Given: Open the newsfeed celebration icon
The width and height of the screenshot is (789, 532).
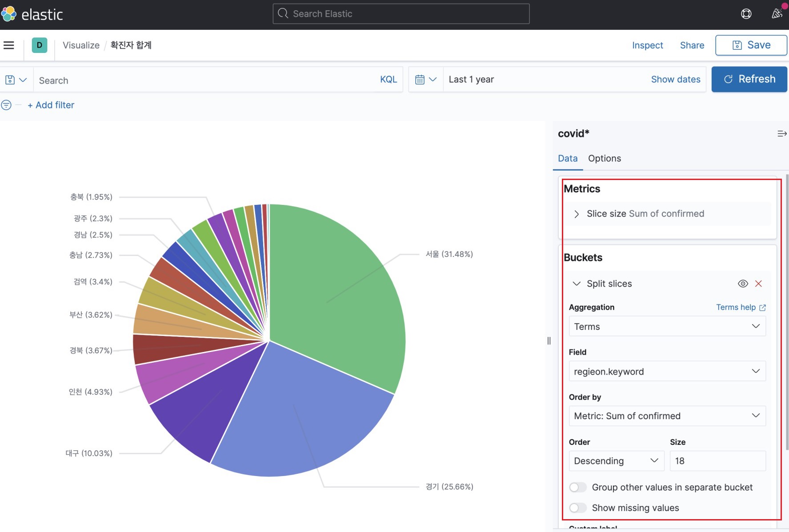Looking at the screenshot, I should (x=777, y=13).
